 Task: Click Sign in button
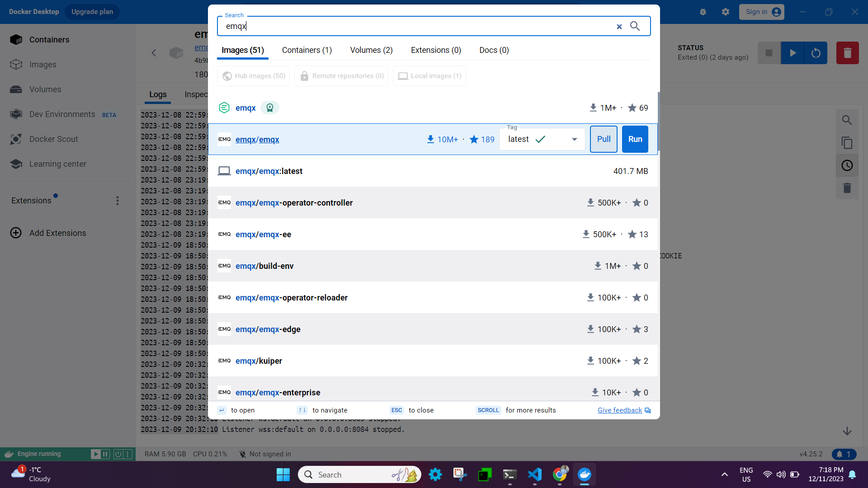click(x=762, y=12)
